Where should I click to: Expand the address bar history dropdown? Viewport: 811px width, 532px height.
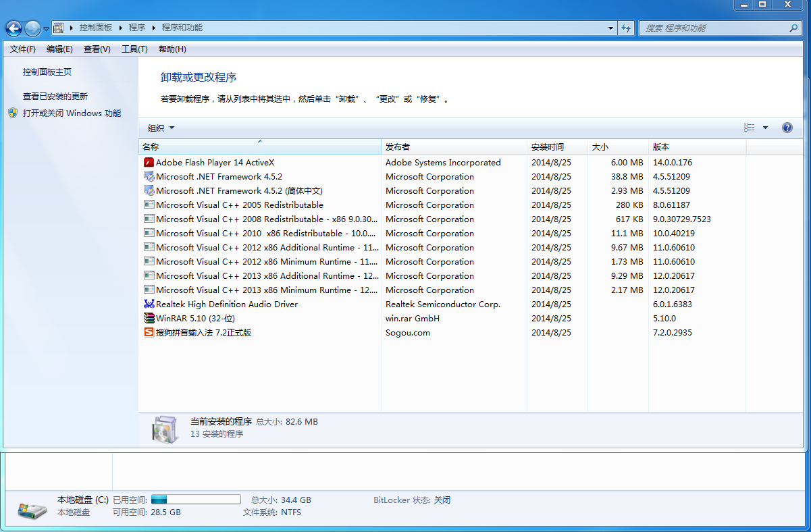[610, 28]
